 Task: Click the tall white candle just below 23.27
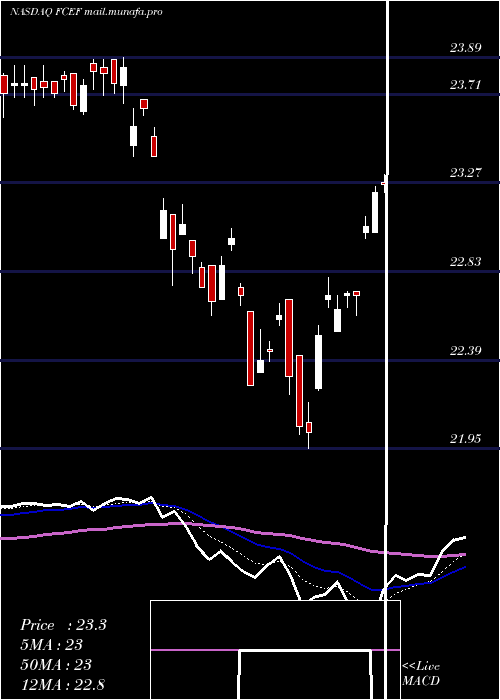375,212
